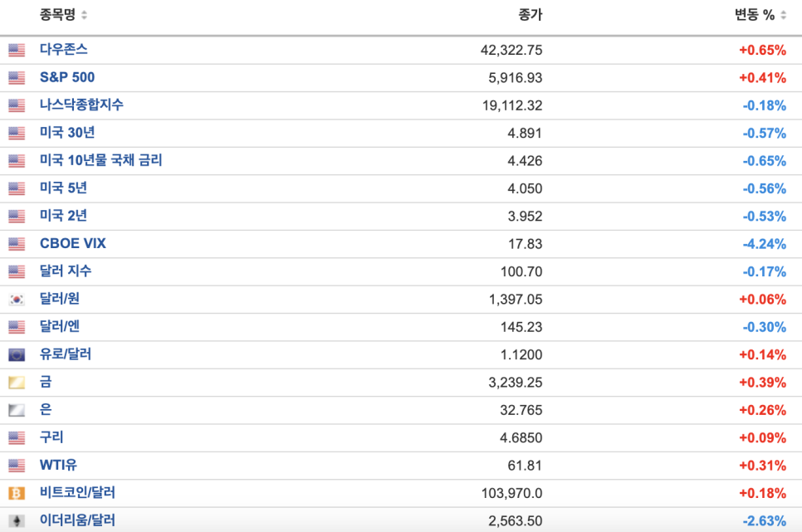
Task: Click the 32.765 silver price
Action: [521, 410]
